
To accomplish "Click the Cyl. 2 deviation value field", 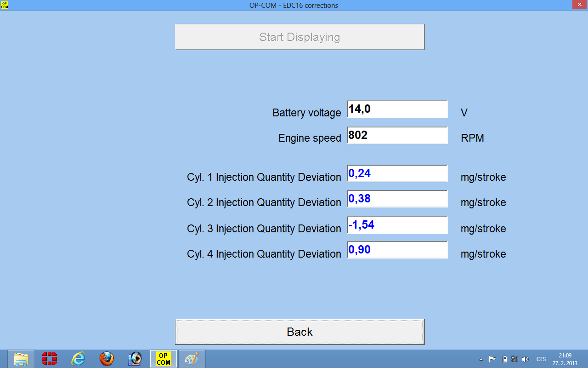I will tap(397, 199).
